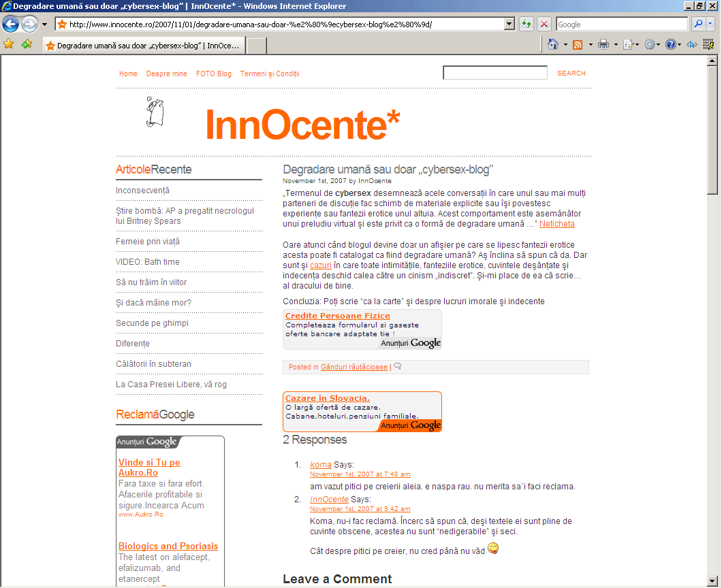Click the blog search text field
The image size is (722, 588).
[495, 73]
